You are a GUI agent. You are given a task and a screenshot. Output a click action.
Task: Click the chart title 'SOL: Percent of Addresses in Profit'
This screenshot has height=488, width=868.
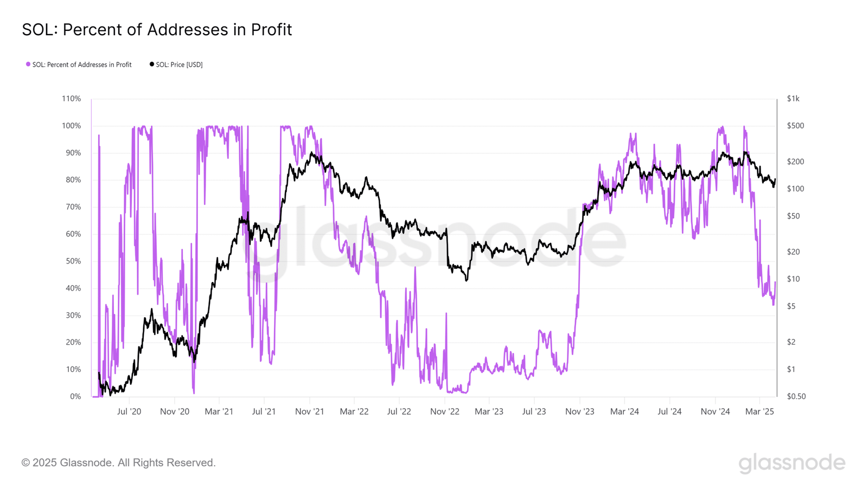pyautogui.click(x=157, y=29)
